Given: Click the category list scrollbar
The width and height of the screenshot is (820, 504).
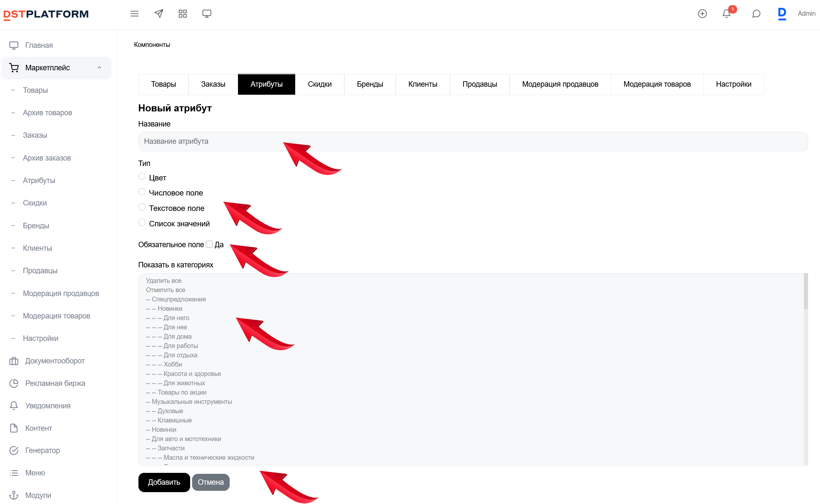Looking at the screenshot, I should coord(806,292).
